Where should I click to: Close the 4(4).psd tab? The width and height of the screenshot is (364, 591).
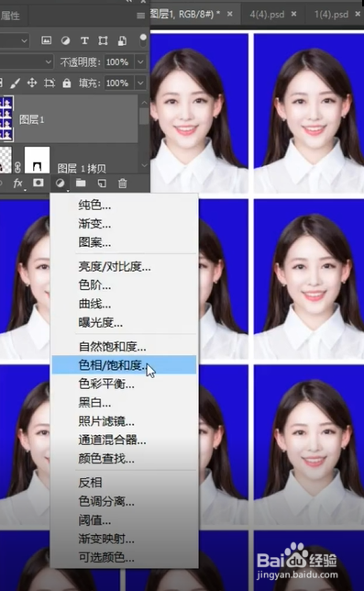coord(293,14)
